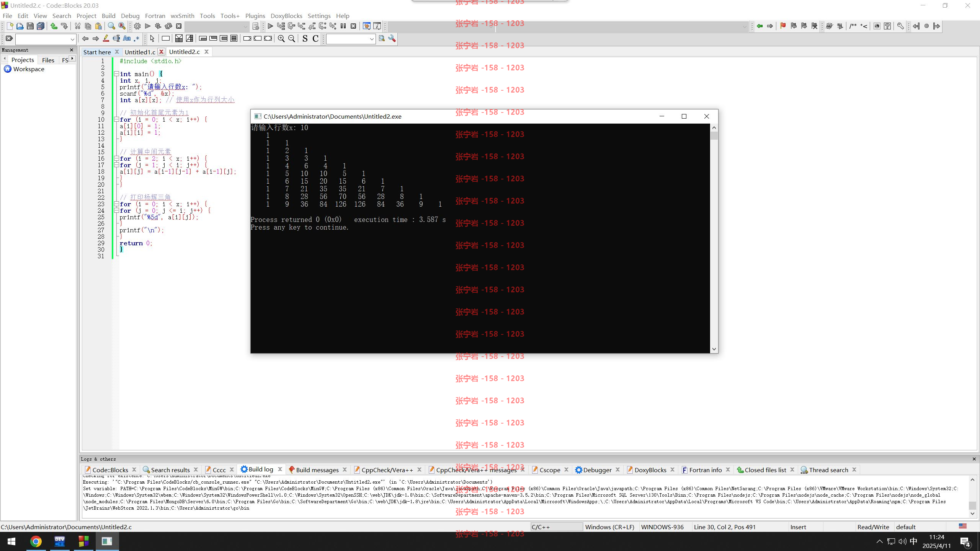Open the build target dropdown
Viewport: 980px width, 551px height.
[x=245, y=26]
